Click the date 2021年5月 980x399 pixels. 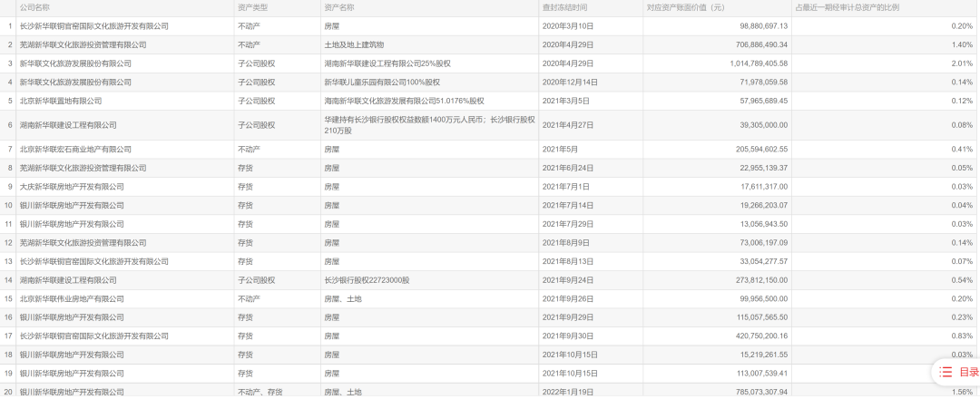click(x=558, y=150)
